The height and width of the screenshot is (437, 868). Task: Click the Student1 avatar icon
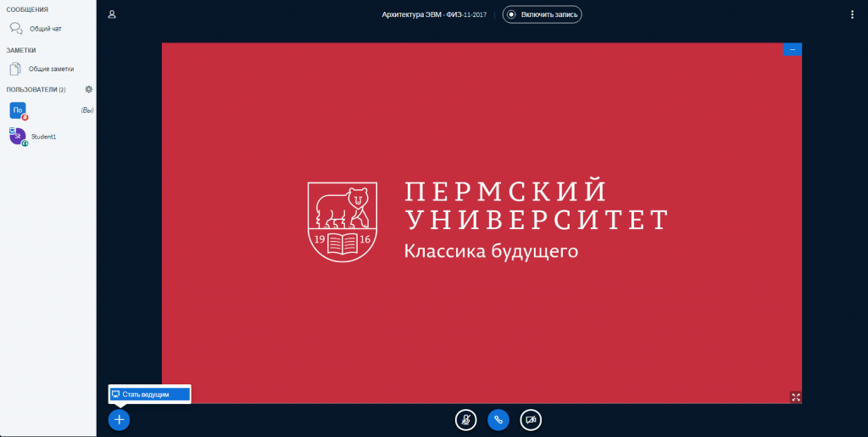point(18,136)
